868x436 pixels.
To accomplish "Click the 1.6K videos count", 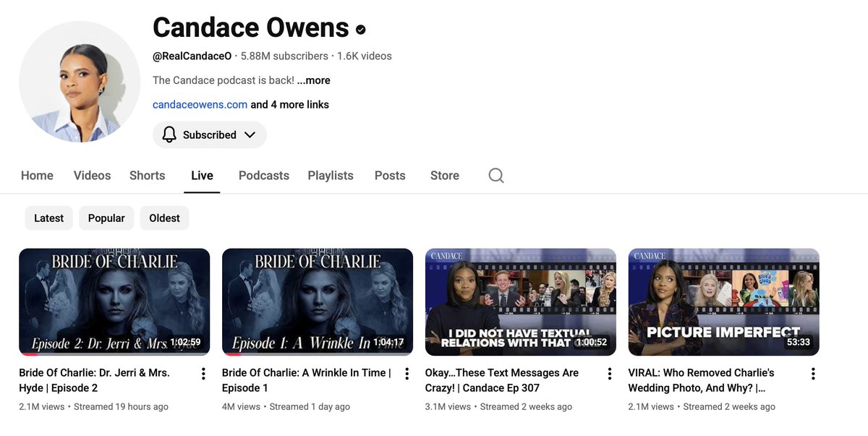I will tap(365, 56).
